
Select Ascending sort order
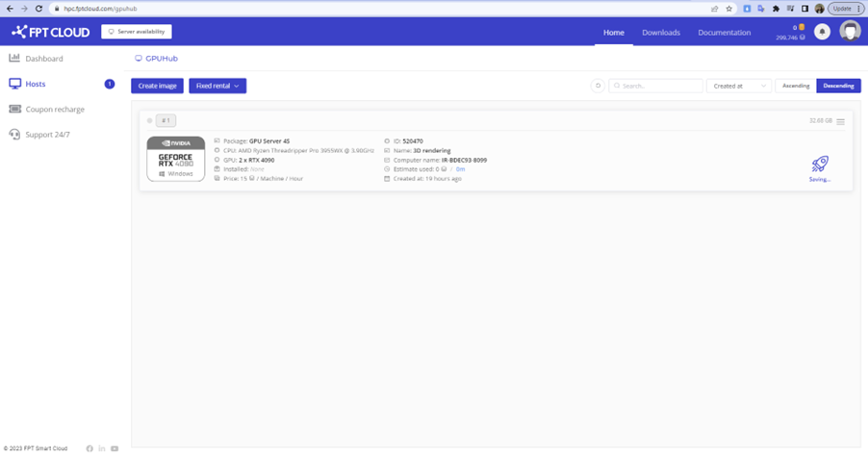pyautogui.click(x=796, y=86)
